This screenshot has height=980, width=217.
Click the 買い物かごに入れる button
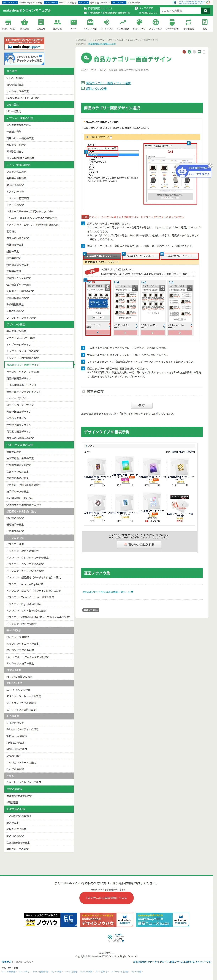pos(139,544)
